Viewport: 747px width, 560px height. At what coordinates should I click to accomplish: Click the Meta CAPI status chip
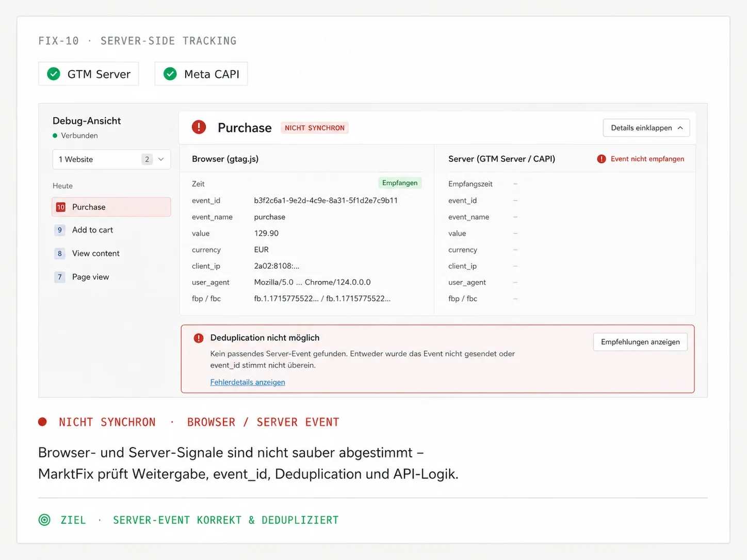pyautogui.click(x=201, y=74)
